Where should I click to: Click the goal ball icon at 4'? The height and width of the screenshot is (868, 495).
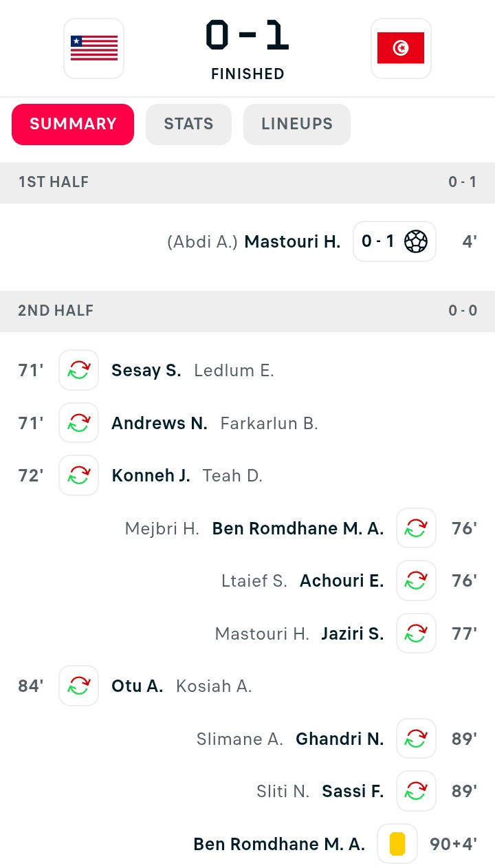point(416,241)
